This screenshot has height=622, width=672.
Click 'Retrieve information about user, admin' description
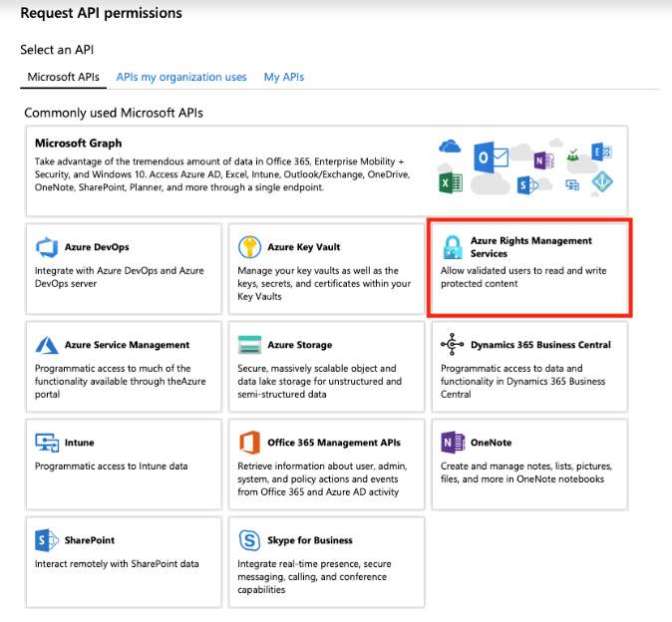coord(322,478)
